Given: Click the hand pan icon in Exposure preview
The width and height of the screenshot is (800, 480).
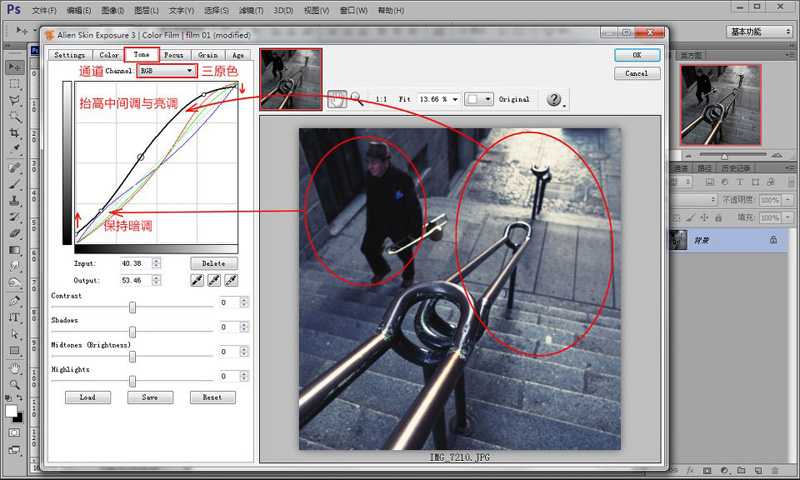Looking at the screenshot, I should [336, 99].
